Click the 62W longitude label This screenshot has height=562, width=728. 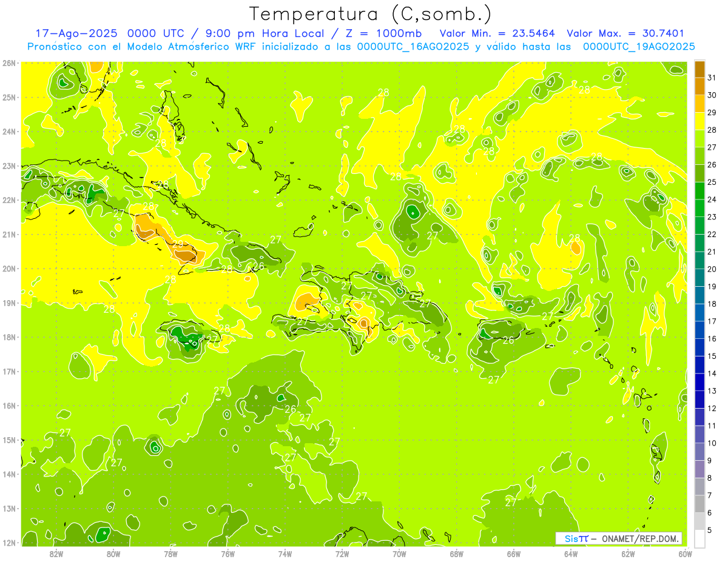tap(627, 553)
